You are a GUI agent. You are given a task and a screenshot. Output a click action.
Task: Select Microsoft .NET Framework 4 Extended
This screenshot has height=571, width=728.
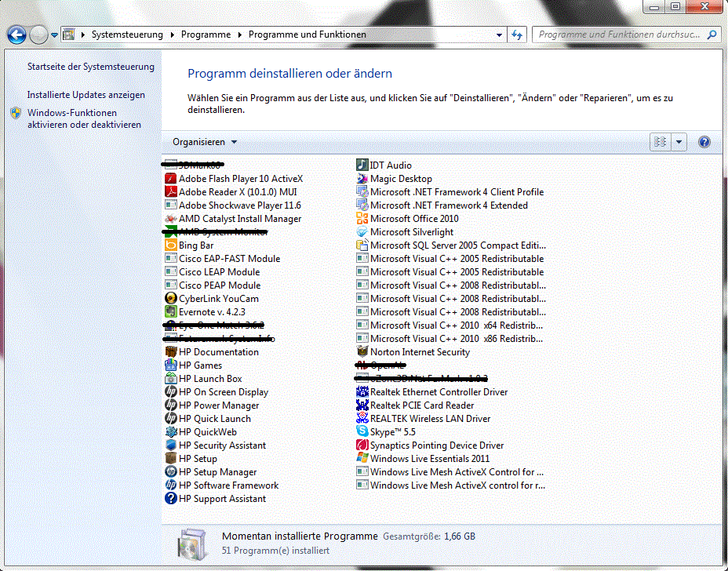[442, 205]
